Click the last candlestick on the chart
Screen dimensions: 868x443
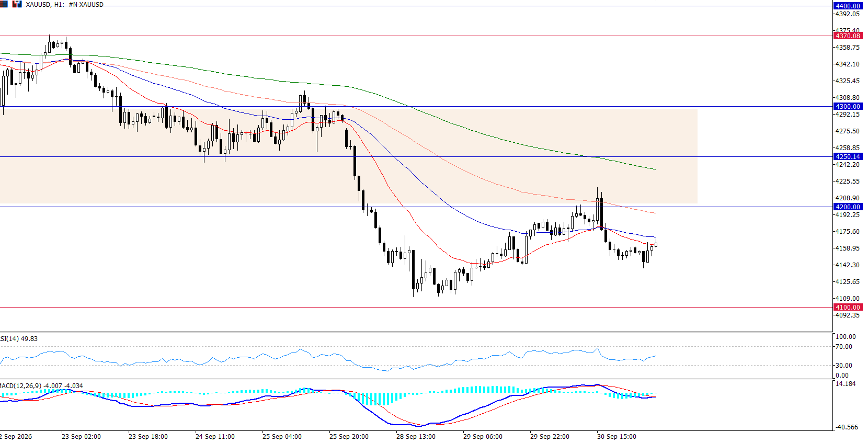click(x=656, y=244)
